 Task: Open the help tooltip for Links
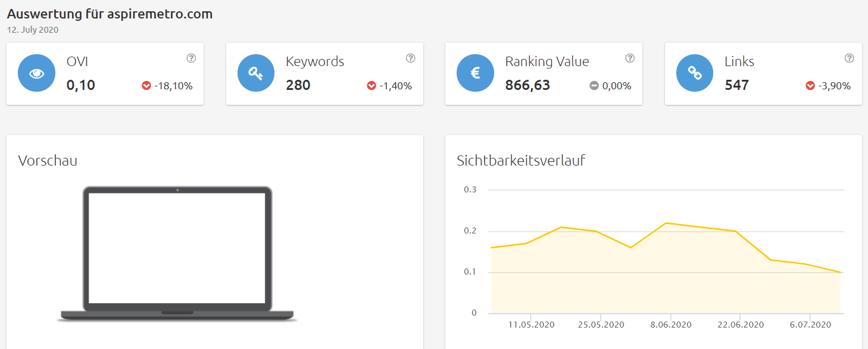coord(850,58)
